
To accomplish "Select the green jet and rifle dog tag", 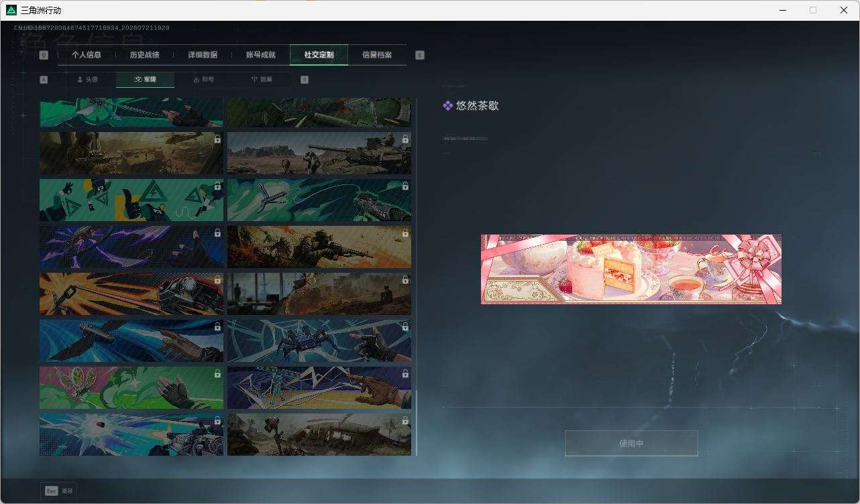I will pyautogui.click(x=319, y=200).
